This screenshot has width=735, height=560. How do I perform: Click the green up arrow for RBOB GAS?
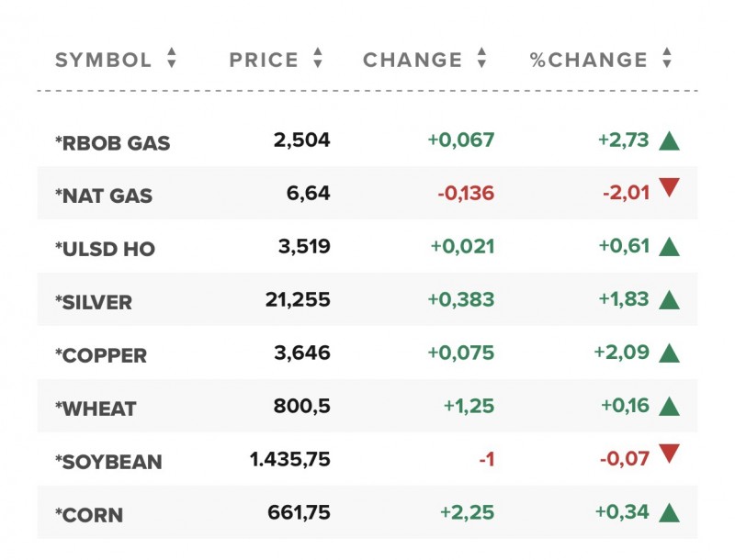tap(669, 141)
